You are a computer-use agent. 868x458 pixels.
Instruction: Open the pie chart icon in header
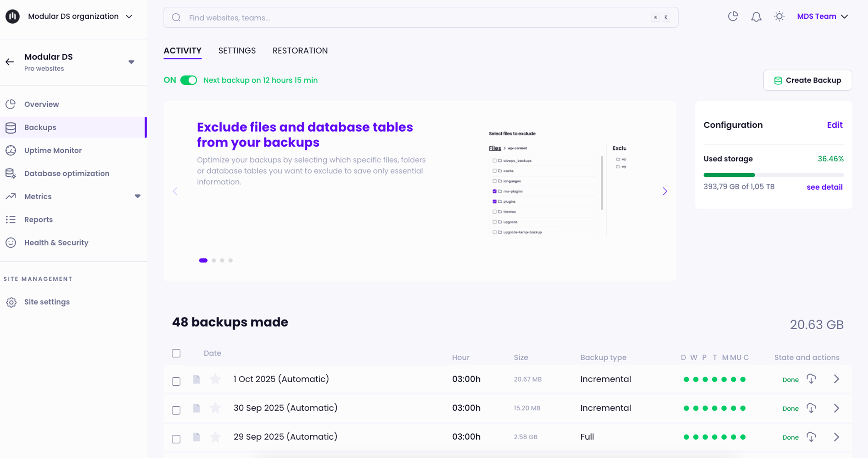[733, 17]
